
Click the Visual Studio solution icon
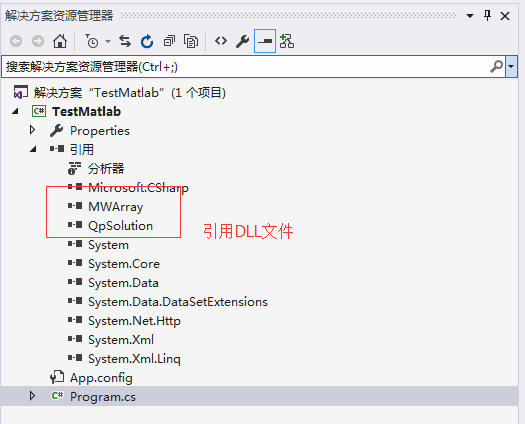coord(20,92)
